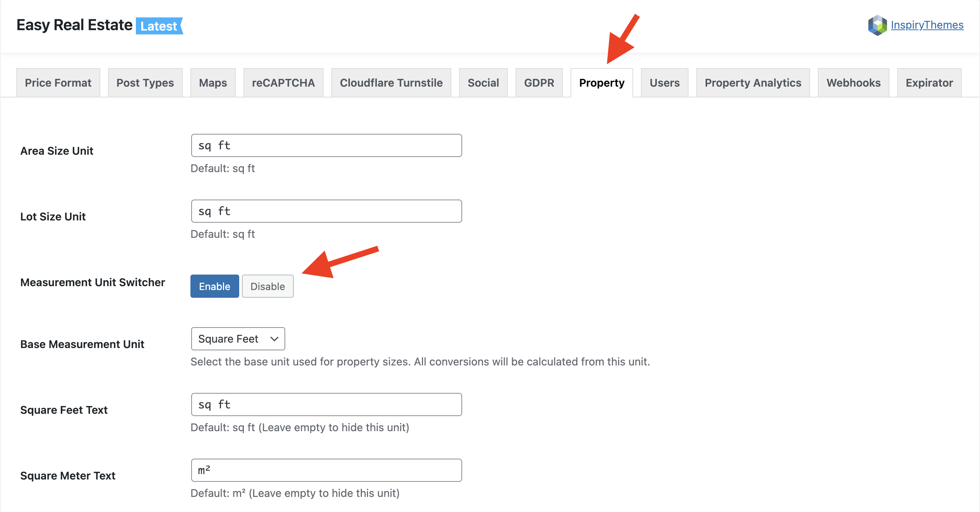Go to the Webhooks tab
980x512 pixels.
tap(853, 83)
